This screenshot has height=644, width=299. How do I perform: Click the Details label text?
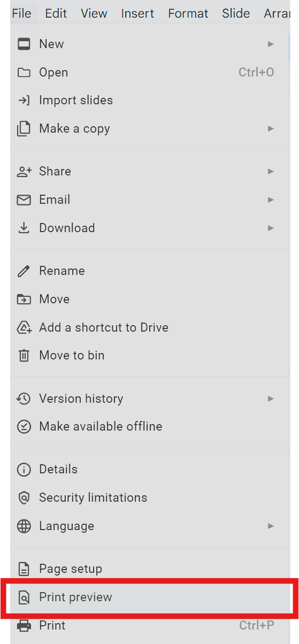(x=58, y=469)
